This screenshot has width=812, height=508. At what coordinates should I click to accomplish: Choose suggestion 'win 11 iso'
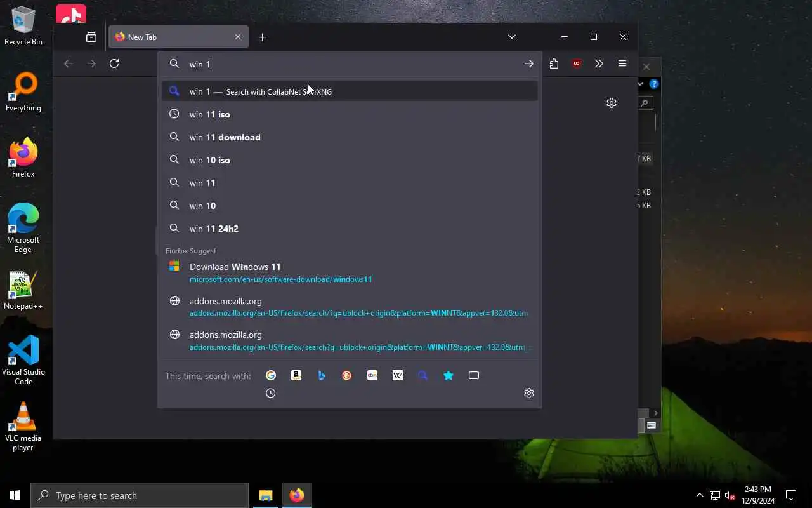pyautogui.click(x=350, y=114)
